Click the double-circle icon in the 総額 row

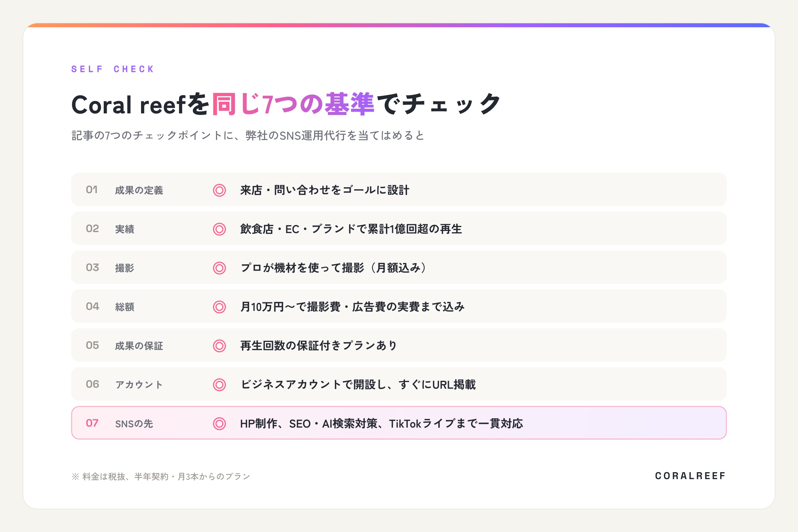(219, 307)
